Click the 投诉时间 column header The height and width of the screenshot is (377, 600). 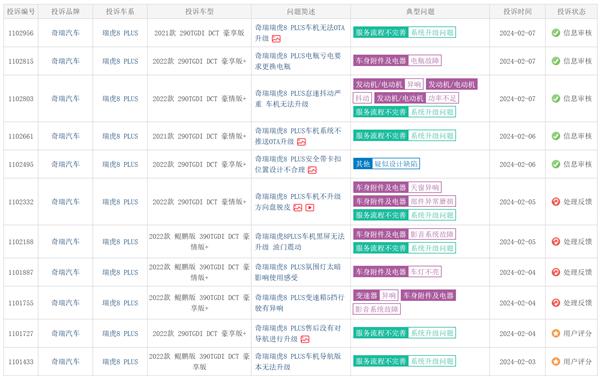tap(517, 12)
